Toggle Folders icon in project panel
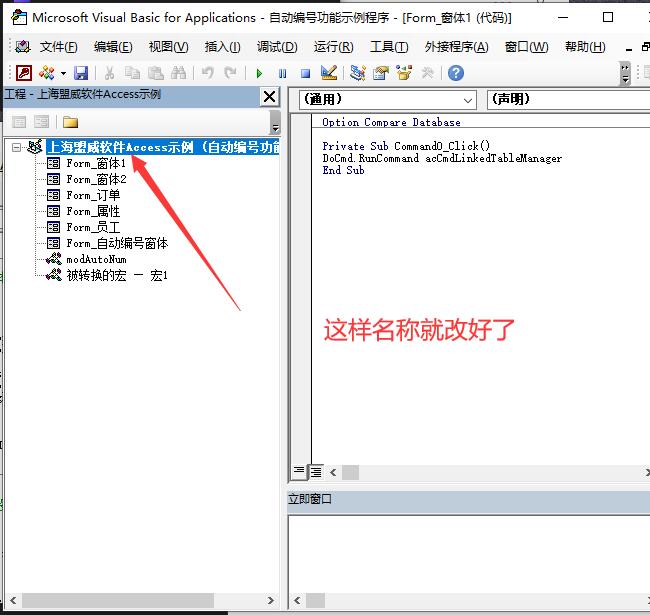The width and height of the screenshot is (650, 615). click(x=70, y=122)
